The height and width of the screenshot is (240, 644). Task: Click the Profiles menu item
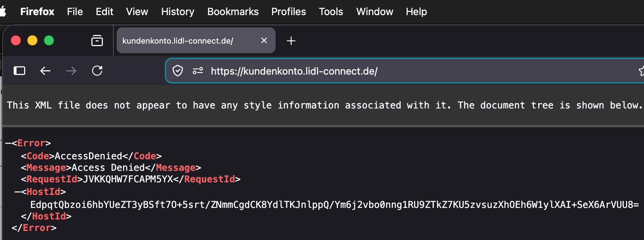coord(289,12)
